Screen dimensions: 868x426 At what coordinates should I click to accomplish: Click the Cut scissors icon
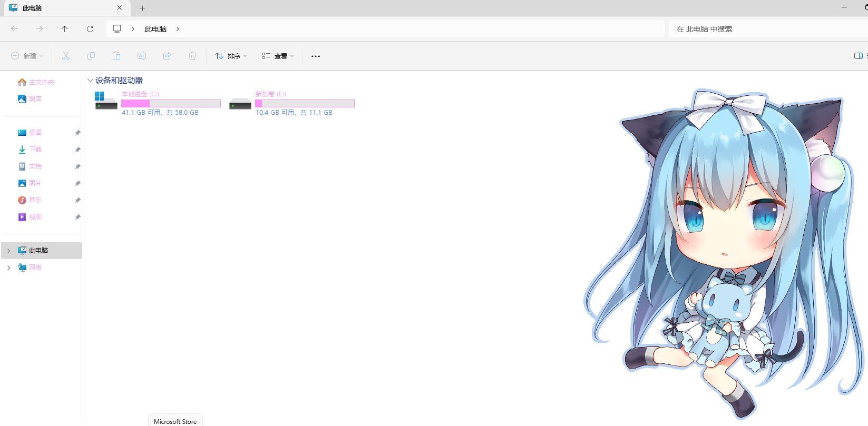(66, 56)
